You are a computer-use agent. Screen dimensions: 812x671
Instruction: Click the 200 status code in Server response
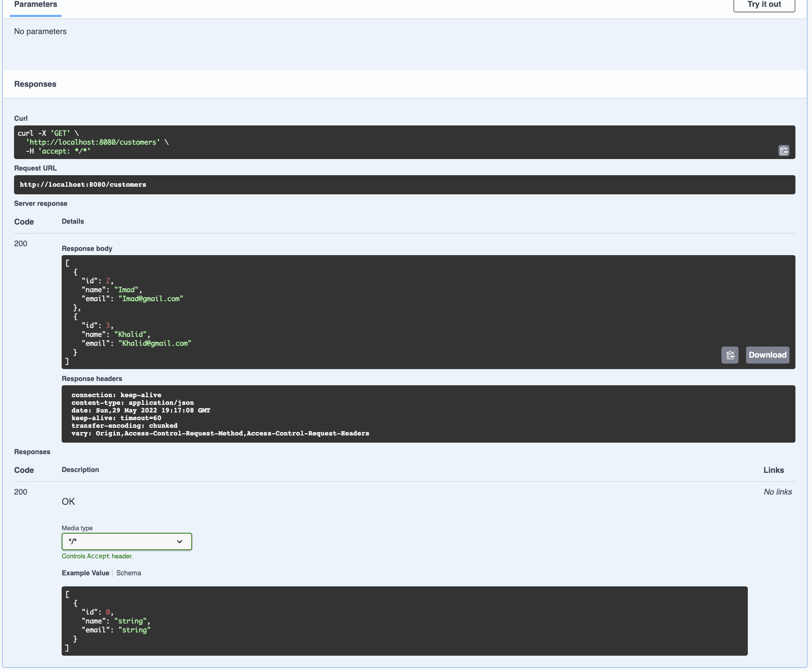coord(20,243)
